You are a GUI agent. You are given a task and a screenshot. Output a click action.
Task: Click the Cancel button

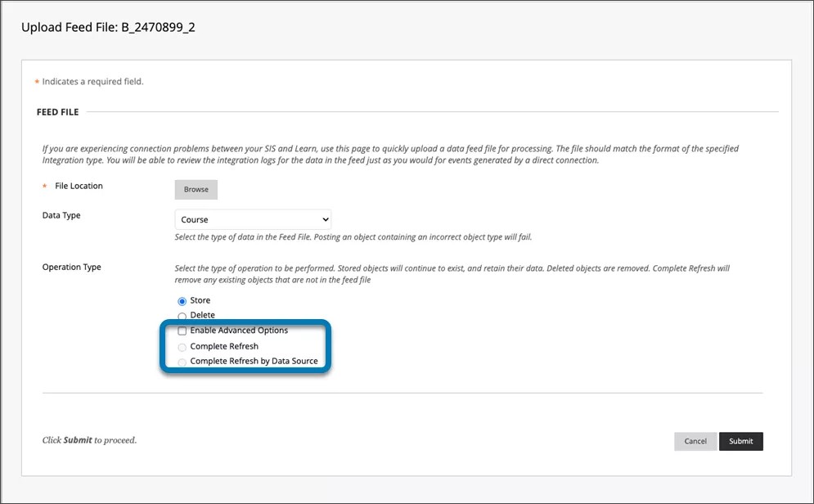(x=695, y=441)
